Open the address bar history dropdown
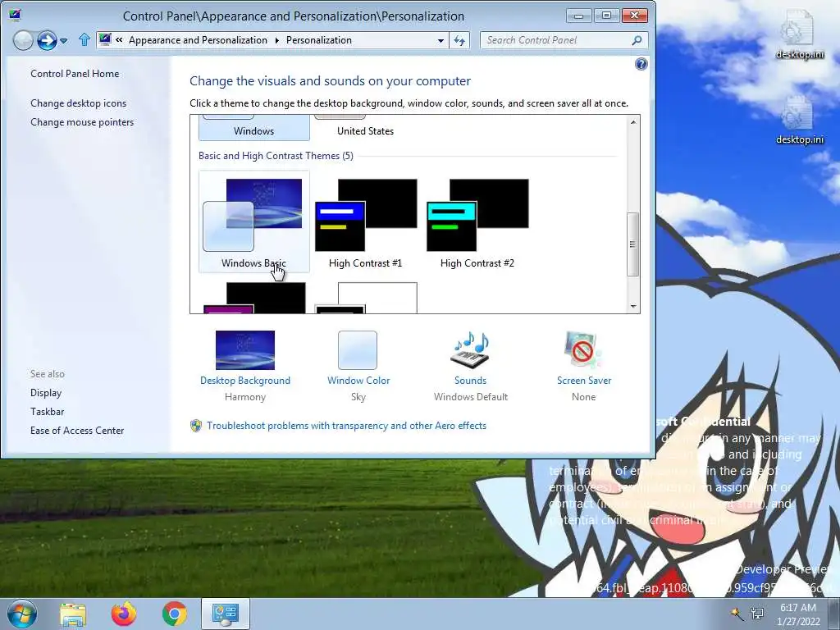Image resolution: width=840 pixels, height=630 pixels. [x=441, y=40]
